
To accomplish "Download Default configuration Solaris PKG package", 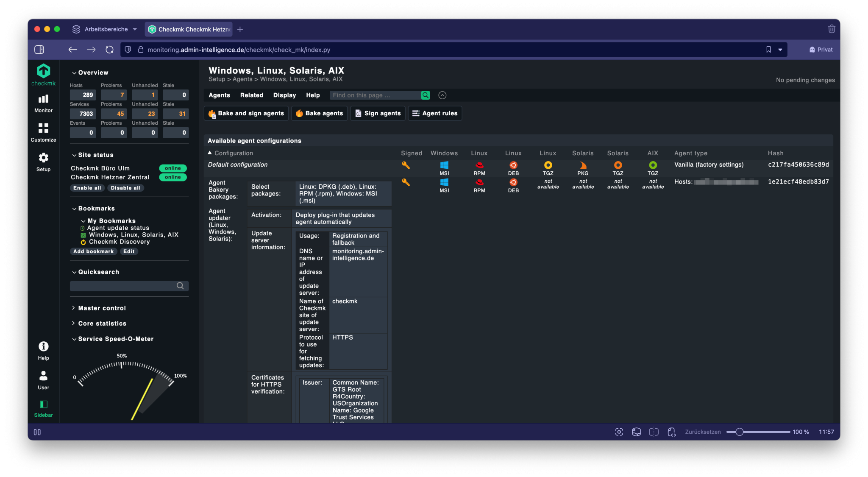I will pos(583,168).
